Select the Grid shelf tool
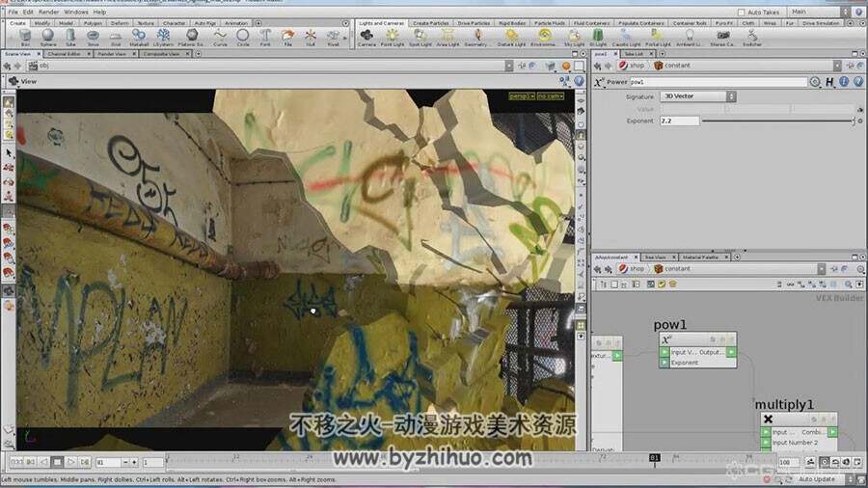Image resolution: width=868 pixels, height=488 pixels. click(x=115, y=38)
